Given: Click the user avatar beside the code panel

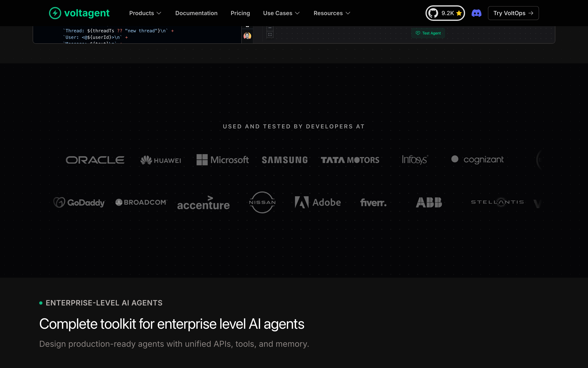Looking at the screenshot, I should (x=247, y=36).
